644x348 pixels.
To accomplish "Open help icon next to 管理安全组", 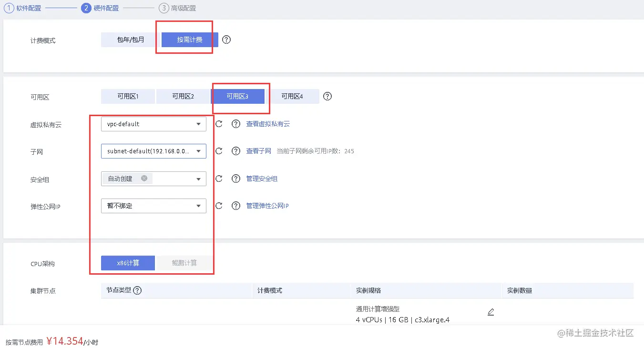I will (235, 179).
